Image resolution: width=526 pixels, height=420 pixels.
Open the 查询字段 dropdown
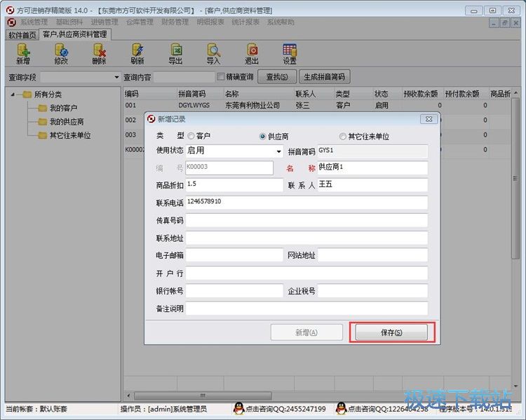[116, 77]
